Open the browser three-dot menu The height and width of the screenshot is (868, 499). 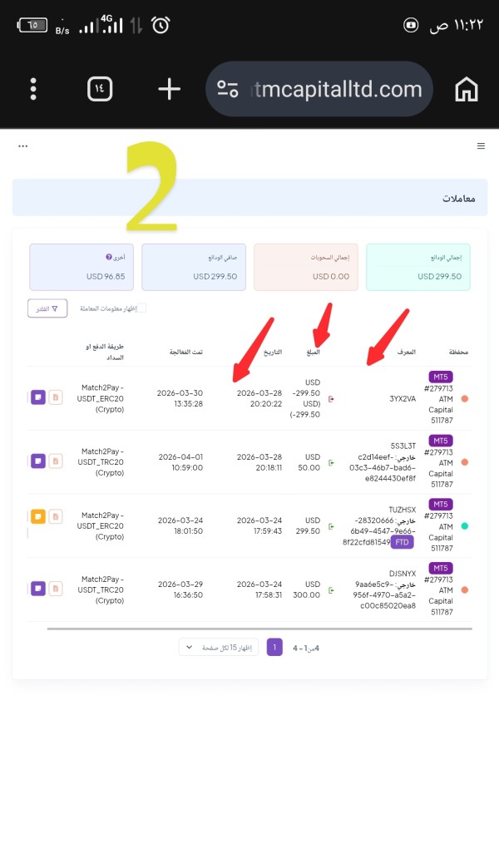point(33,90)
